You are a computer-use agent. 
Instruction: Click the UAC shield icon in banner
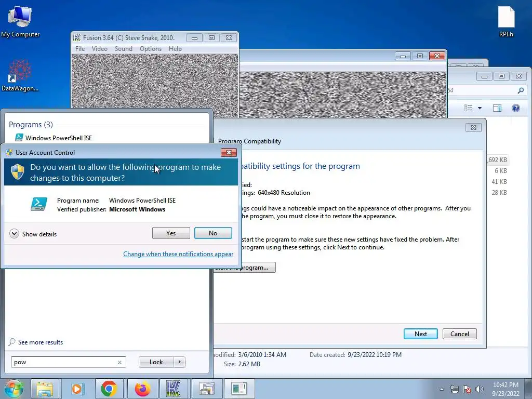[x=17, y=172]
